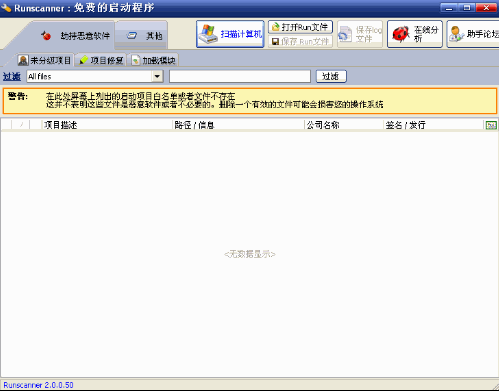Click the red bug malware tab icon
Screen dimensions: 499x391
[x=46, y=35]
